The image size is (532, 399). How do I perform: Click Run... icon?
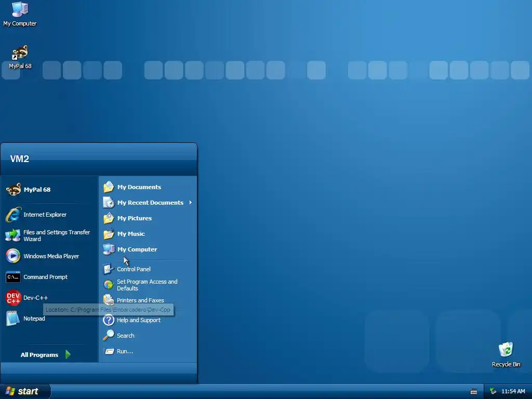[109, 351]
